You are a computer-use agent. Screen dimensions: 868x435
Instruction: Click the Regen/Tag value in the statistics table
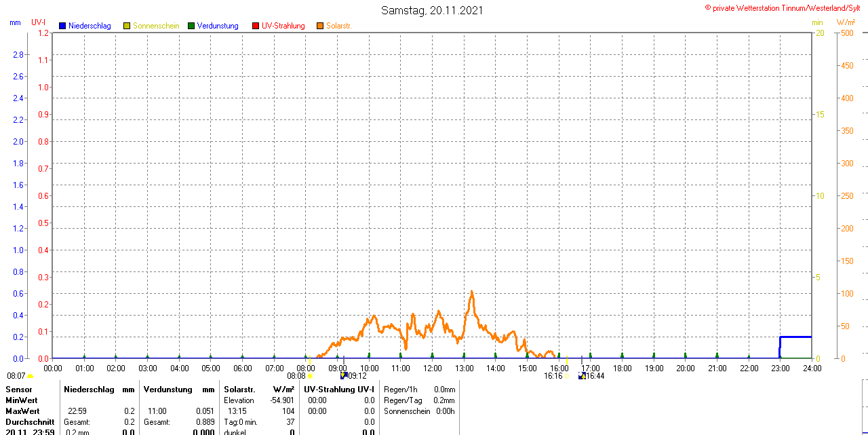point(445,400)
